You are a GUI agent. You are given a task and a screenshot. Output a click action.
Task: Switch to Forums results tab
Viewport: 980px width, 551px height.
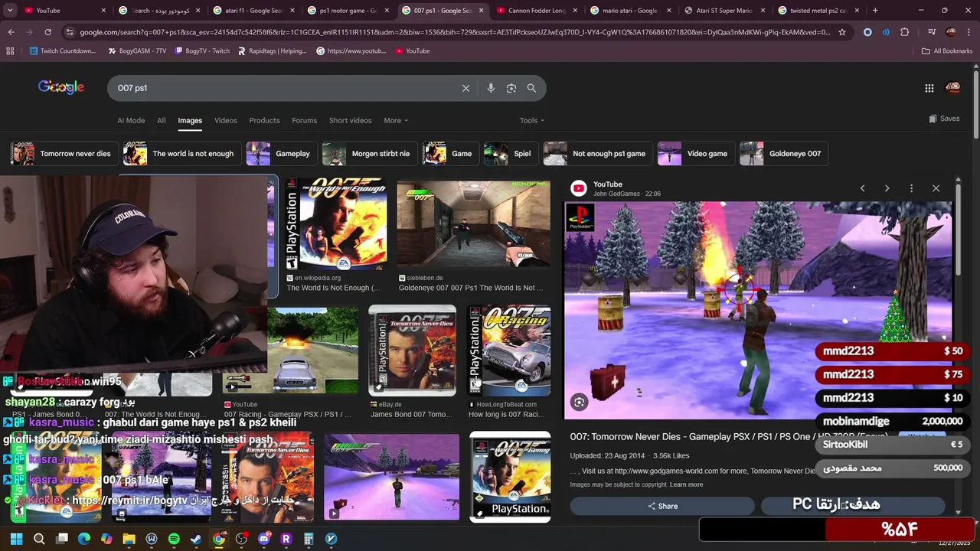304,120
